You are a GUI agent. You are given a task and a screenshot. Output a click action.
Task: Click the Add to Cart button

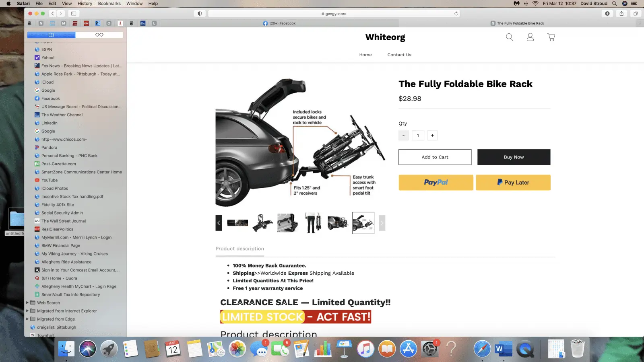[x=435, y=157]
